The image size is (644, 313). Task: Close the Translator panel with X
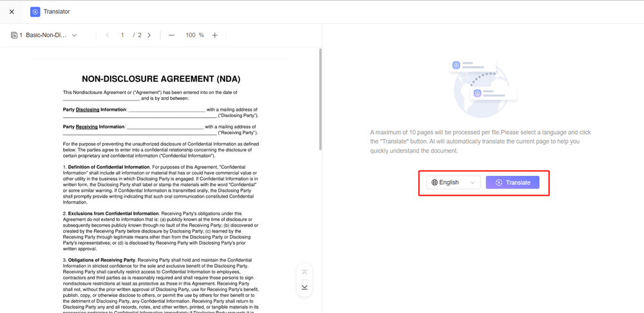[12, 12]
